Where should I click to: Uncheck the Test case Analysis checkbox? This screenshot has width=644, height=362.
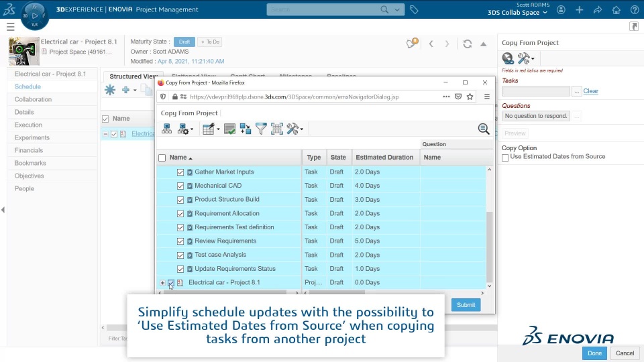tap(180, 255)
